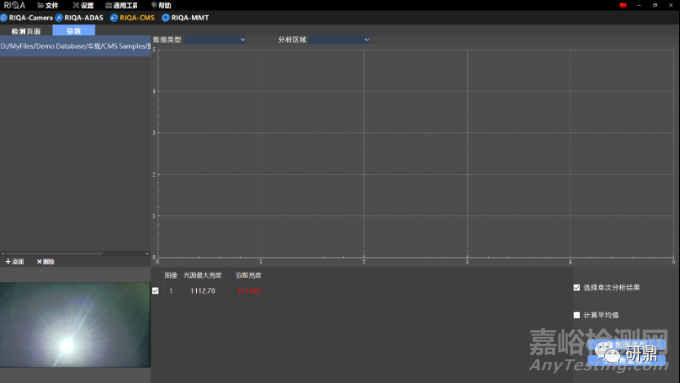Click the plus icon to add an image
Image resolution: width=680 pixels, height=383 pixels.
(8, 262)
